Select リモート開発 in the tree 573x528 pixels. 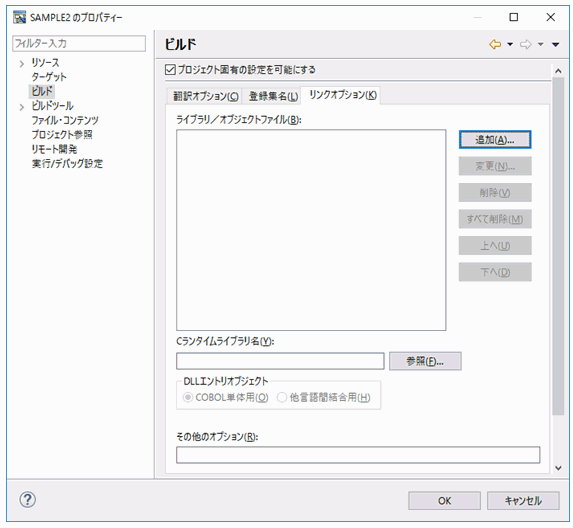point(54,149)
